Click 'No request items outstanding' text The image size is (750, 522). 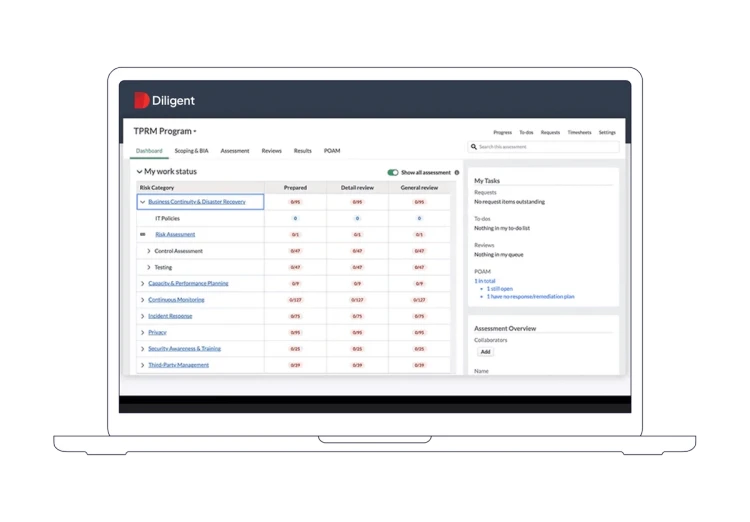509,202
